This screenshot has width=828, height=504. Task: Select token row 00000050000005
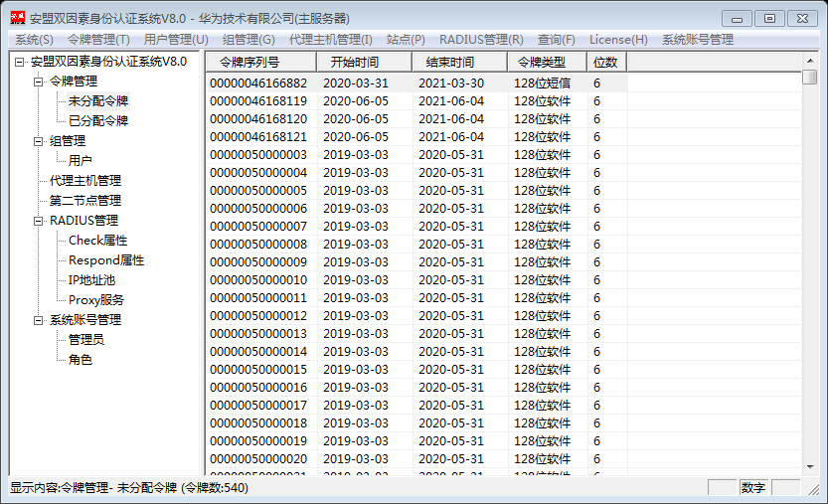(416, 191)
